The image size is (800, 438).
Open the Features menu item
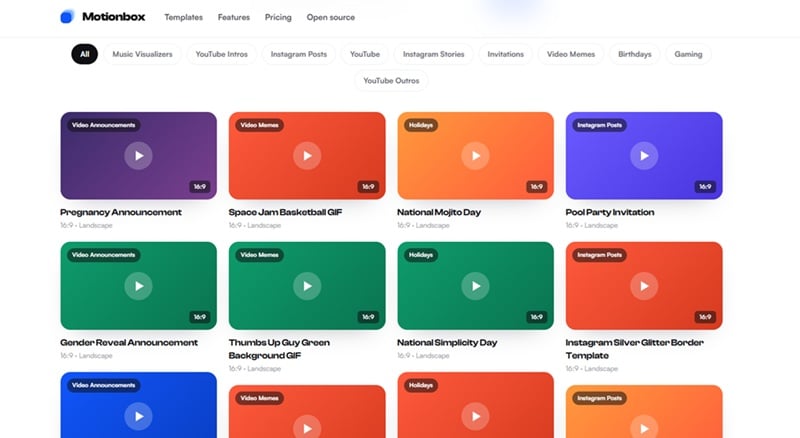[234, 17]
